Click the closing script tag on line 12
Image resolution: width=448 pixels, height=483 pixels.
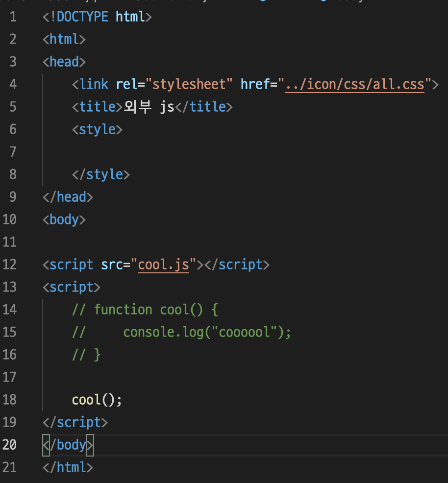click(237, 265)
